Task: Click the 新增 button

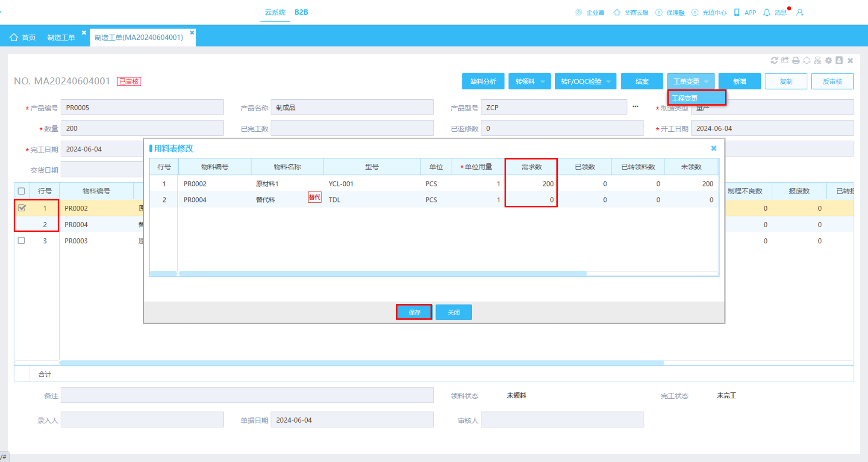Action: click(x=739, y=81)
